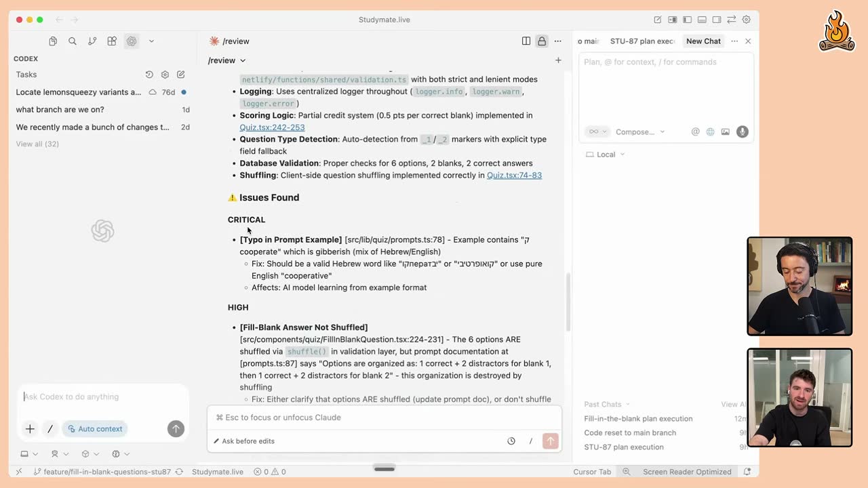
Task: Focus the Claude prompt input field
Action: [x=384, y=418]
